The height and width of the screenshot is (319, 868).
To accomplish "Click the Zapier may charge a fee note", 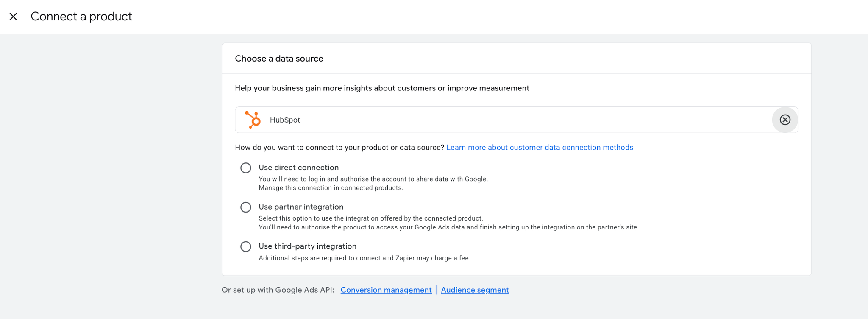I will tap(364, 258).
